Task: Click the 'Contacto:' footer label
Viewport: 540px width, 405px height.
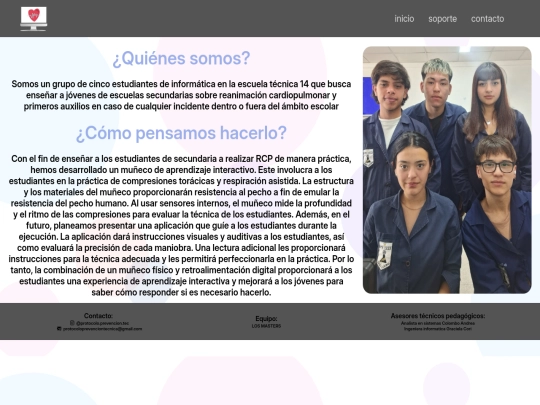Action: pyautogui.click(x=98, y=316)
